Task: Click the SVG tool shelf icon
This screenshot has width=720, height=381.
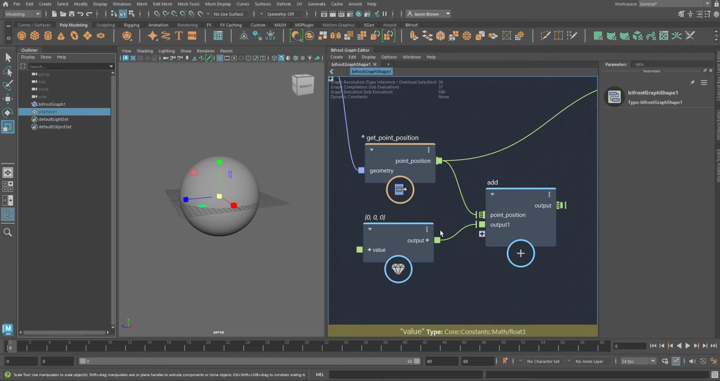Action: (x=192, y=36)
